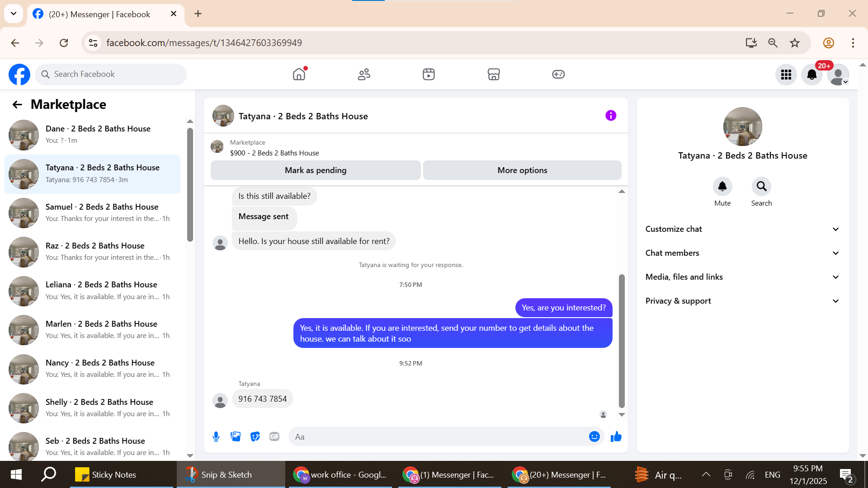
Task: Show hidden system tray icons
Action: pyautogui.click(x=706, y=474)
